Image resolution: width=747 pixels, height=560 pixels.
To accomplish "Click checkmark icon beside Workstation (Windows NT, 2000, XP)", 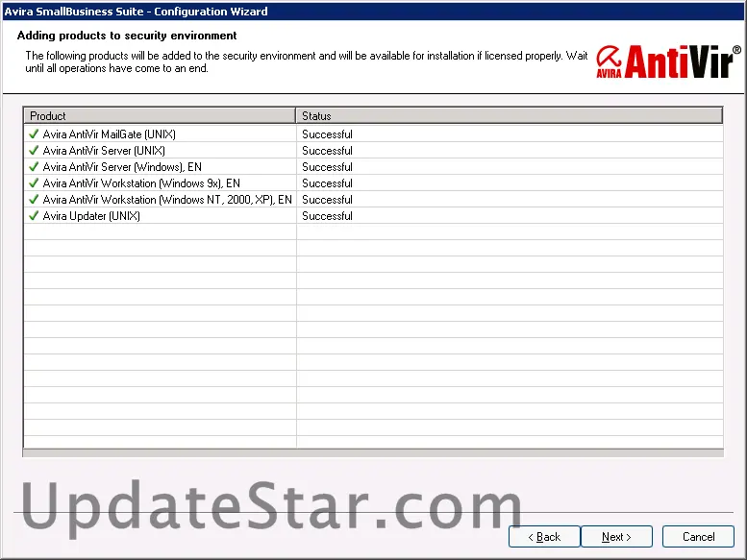I will pyautogui.click(x=34, y=200).
